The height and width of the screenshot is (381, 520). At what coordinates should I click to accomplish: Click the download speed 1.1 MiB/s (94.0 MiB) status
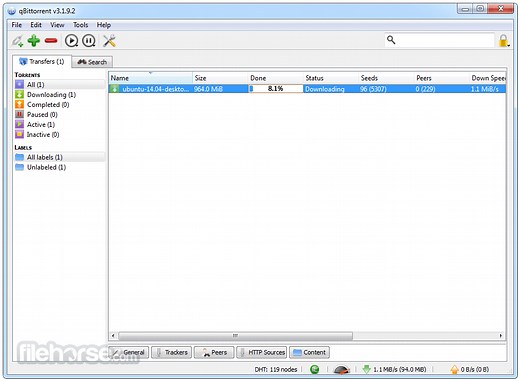(x=394, y=369)
